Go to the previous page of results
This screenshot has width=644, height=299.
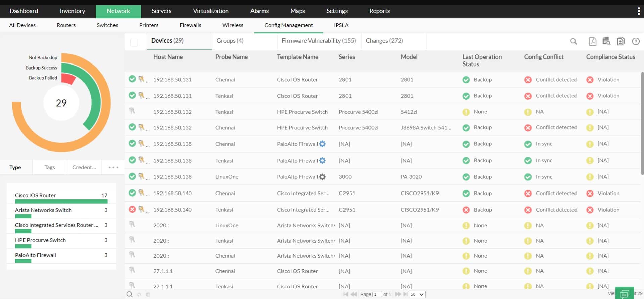point(354,294)
